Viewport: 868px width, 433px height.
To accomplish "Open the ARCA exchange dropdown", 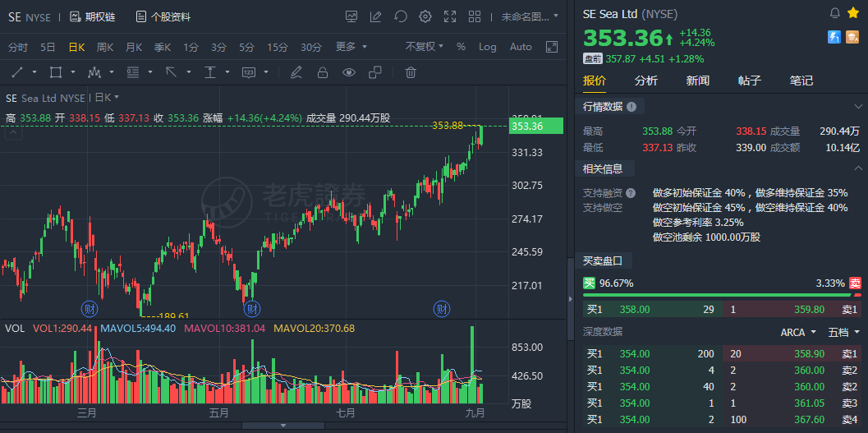I will [x=798, y=332].
